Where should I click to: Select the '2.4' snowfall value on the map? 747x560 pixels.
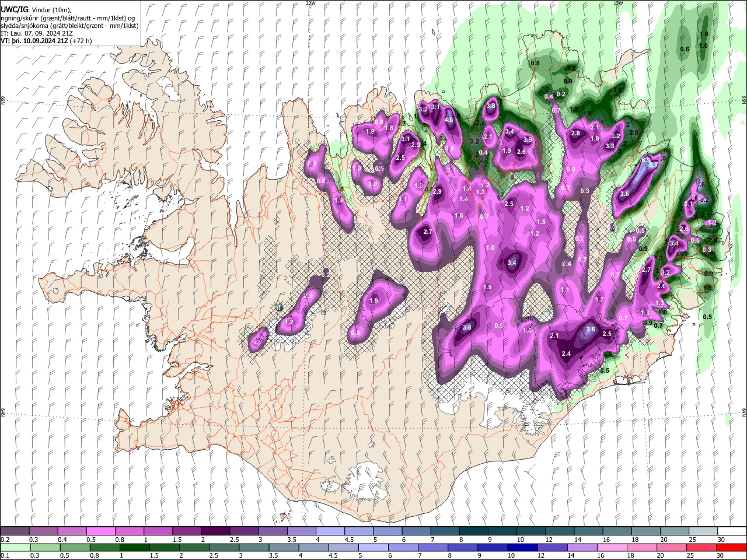coord(566,354)
